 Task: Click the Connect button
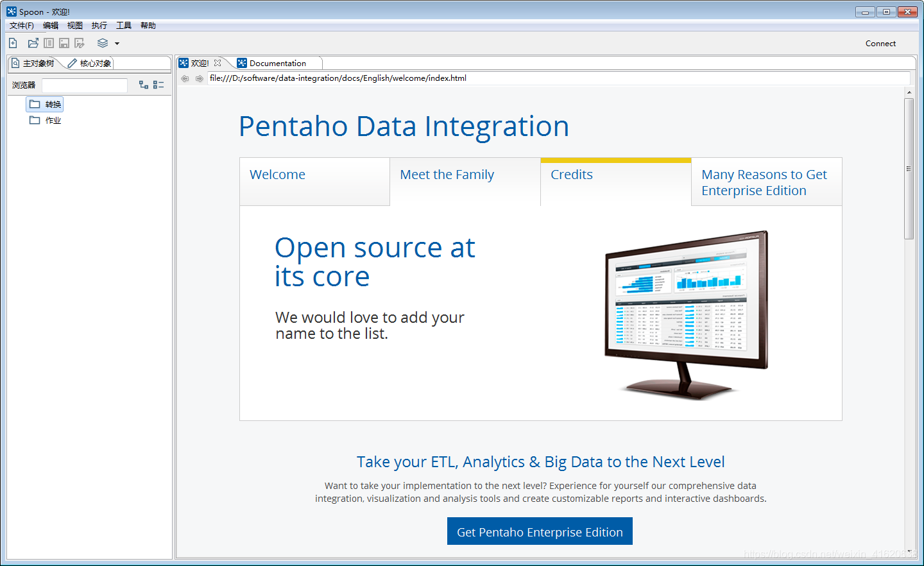(x=880, y=44)
